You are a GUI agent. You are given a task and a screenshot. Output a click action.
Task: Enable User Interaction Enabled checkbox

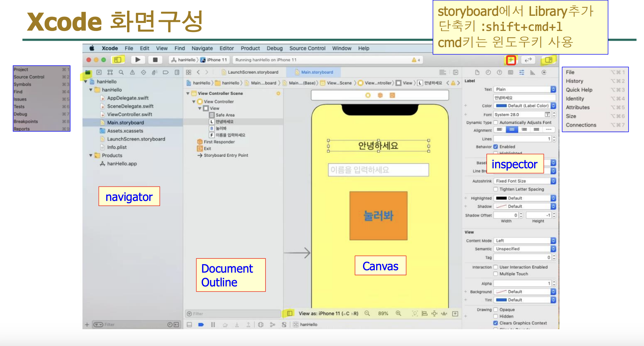pos(495,267)
